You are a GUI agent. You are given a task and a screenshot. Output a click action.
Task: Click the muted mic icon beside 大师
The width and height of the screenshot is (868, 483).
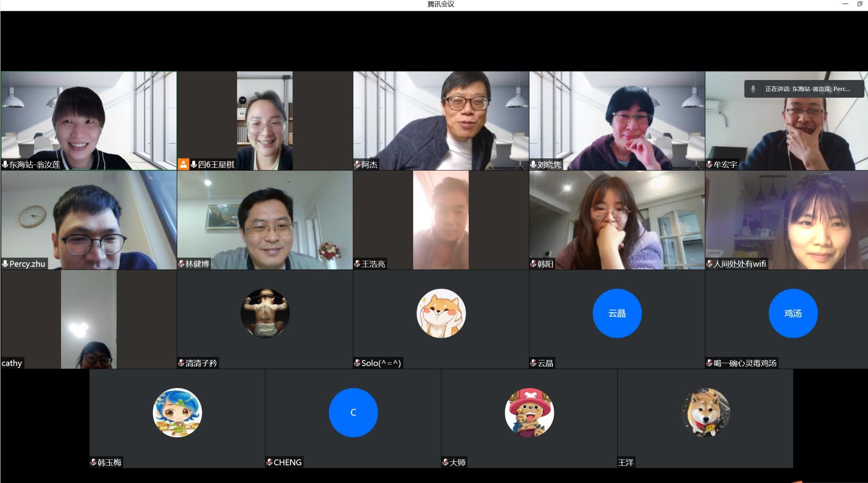[445, 462]
